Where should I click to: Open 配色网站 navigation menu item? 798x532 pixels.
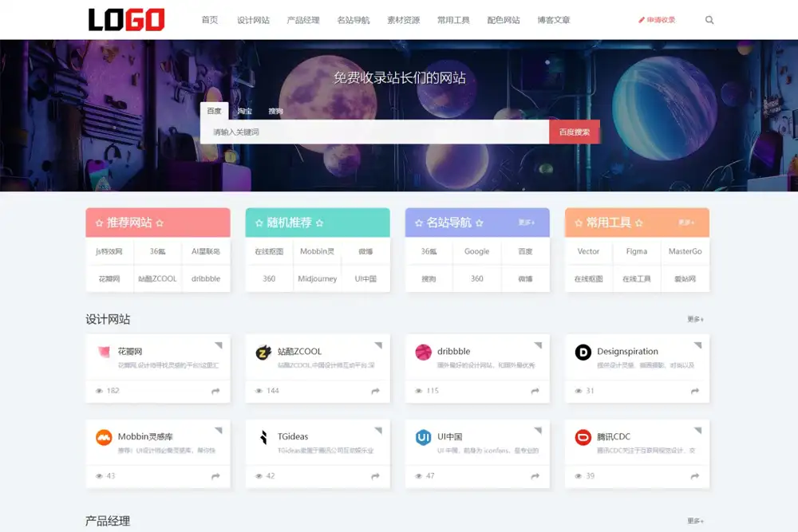[504, 20]
